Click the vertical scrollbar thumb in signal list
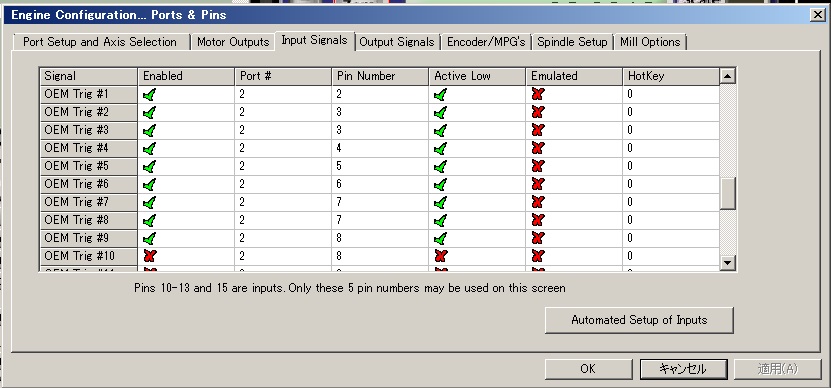 (728, 193)
